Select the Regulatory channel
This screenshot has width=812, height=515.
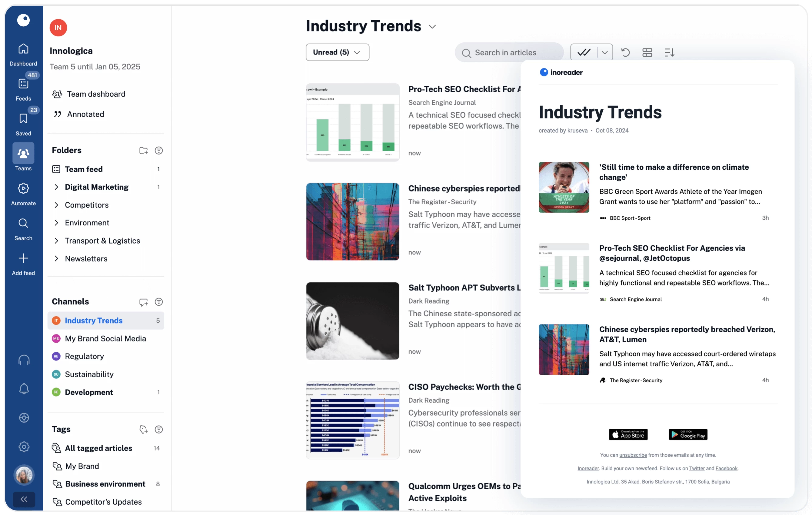(84, 356)
